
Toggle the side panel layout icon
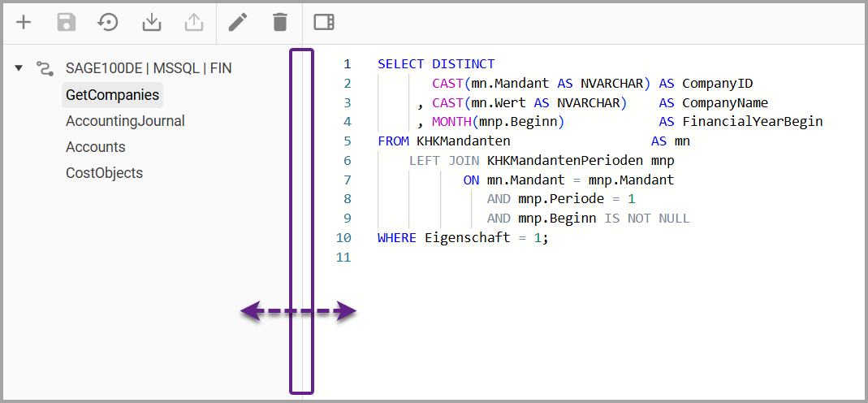(324, 22)
